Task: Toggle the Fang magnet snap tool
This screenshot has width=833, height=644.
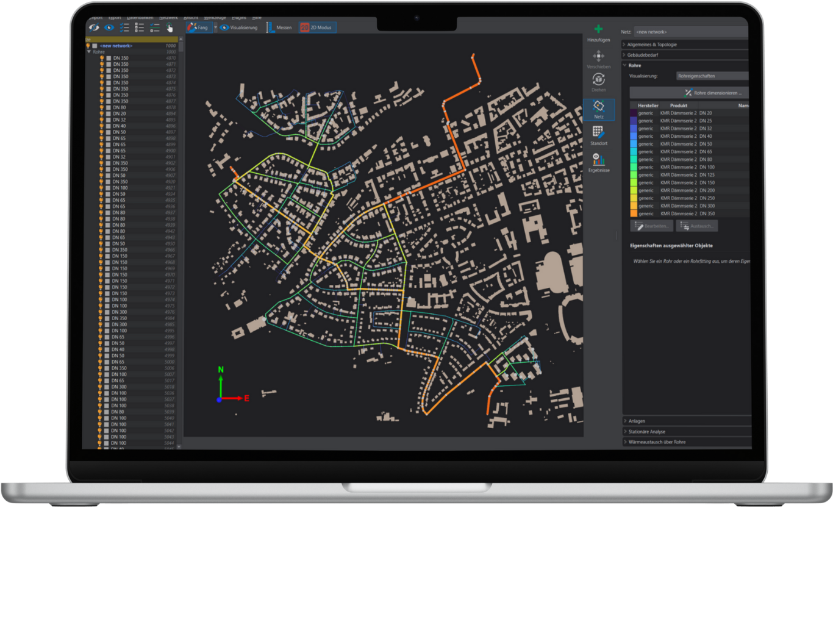Action: click(x=198, y=27)
